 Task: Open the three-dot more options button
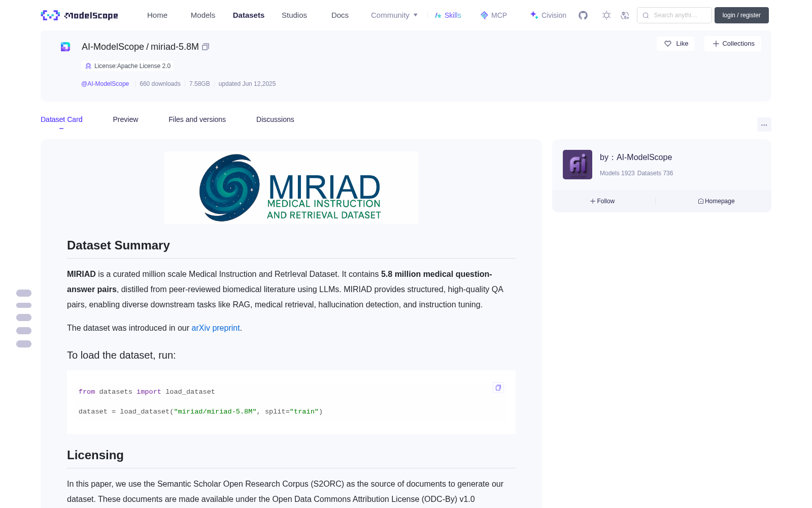(764, 124)
